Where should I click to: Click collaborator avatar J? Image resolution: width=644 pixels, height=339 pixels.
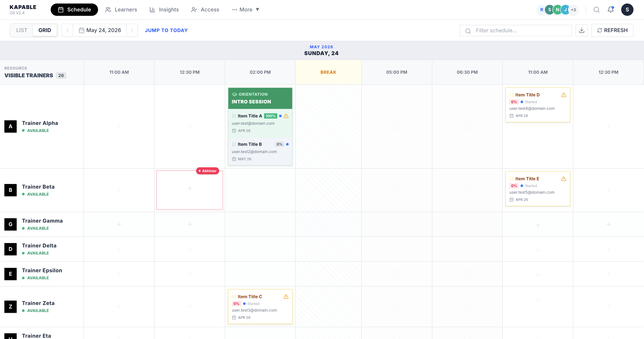[x=565, y=9]
